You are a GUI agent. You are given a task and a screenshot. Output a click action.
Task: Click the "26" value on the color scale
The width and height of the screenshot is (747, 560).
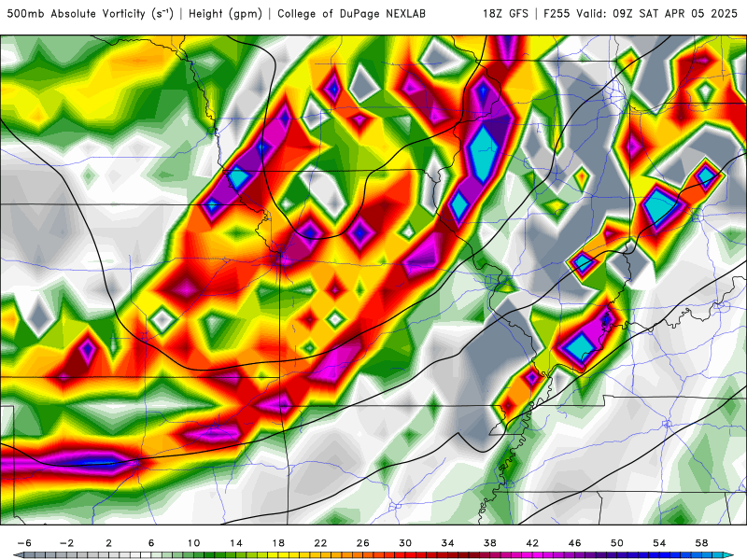(x=363, y=543)
